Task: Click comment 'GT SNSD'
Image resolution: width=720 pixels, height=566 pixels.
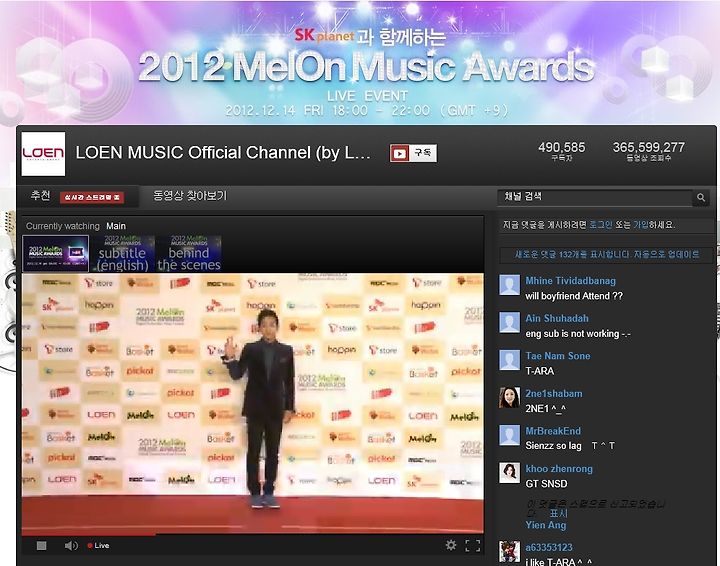Action: (x=546, y=484)
